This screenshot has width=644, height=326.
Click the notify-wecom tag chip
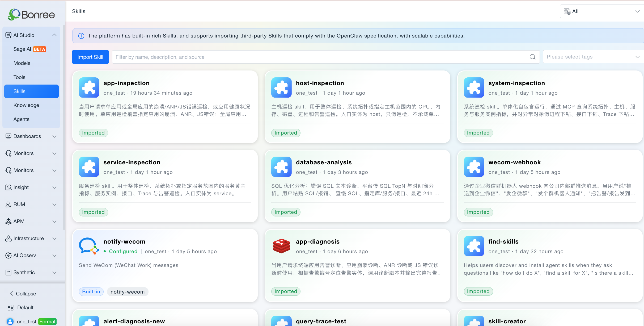click(128, 292)
